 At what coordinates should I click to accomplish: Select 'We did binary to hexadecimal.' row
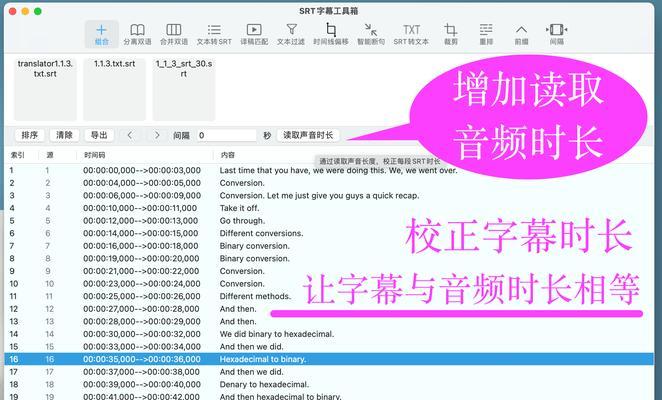(x=329, y=334)
